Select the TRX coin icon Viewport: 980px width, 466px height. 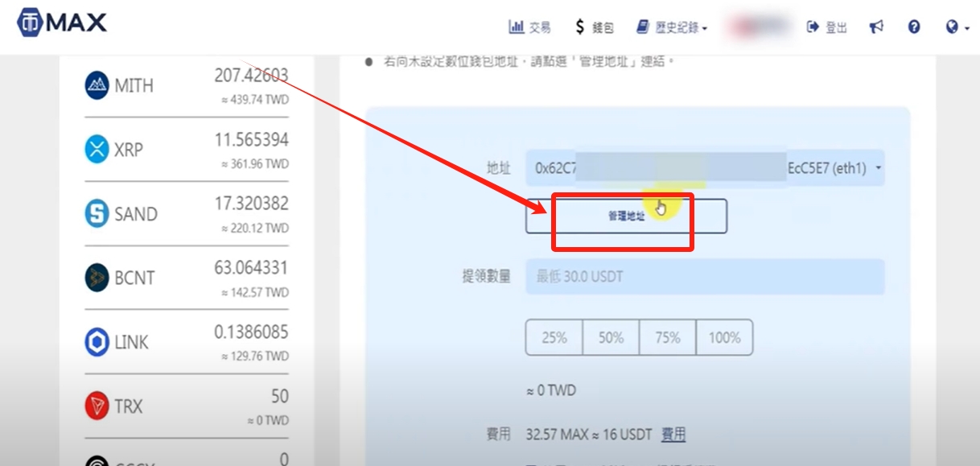[97, 407]
